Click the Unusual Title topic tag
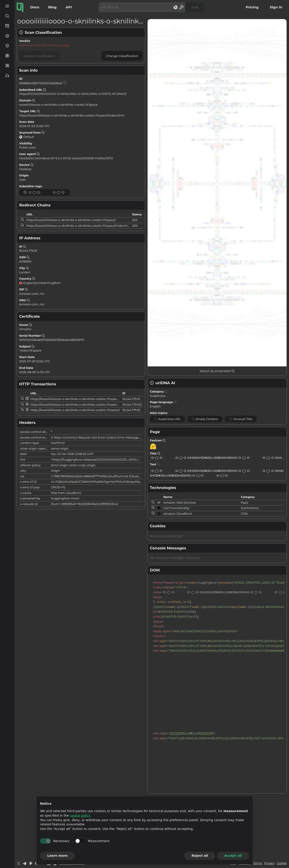This screenshot has width=289, height=868. click(241, 419)
